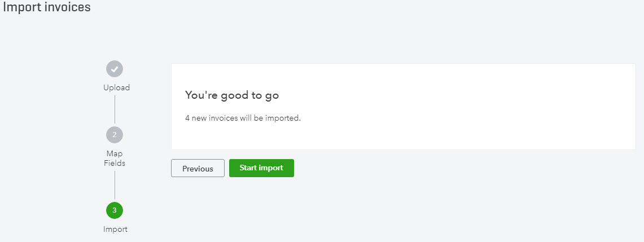
Task: Click the green step 3 circle
Action: pyautogui.click(x=115, y=210)
